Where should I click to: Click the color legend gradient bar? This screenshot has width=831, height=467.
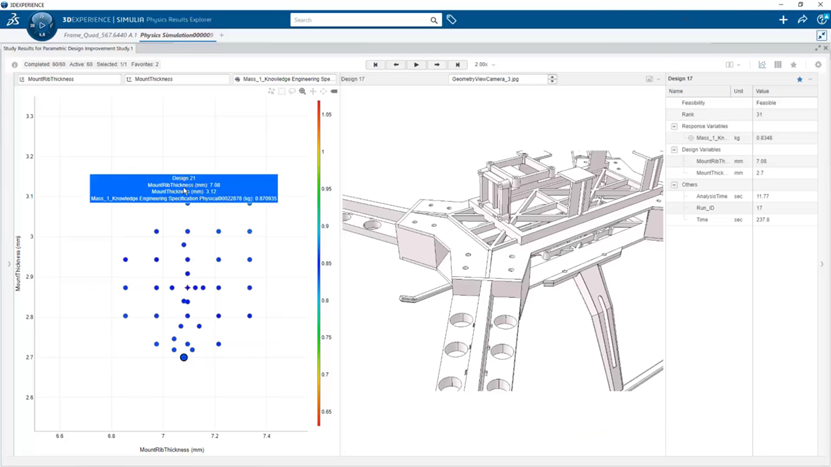[319, 263]
